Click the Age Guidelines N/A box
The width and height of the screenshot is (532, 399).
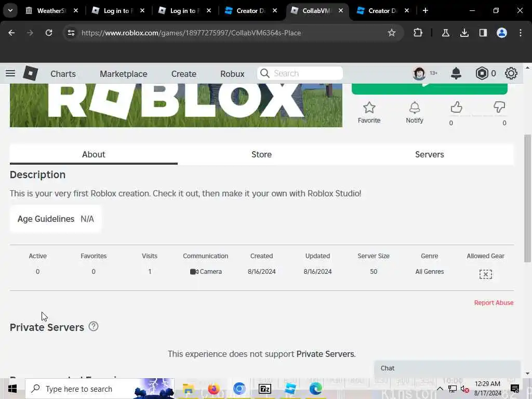tap(56, 219)
